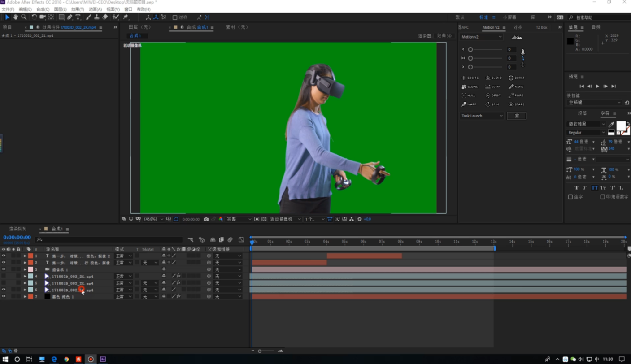This screenshot has height=364, width=631.
Task: Take snapshot with camera icon in viewer
Action: [x=206, y=219]
